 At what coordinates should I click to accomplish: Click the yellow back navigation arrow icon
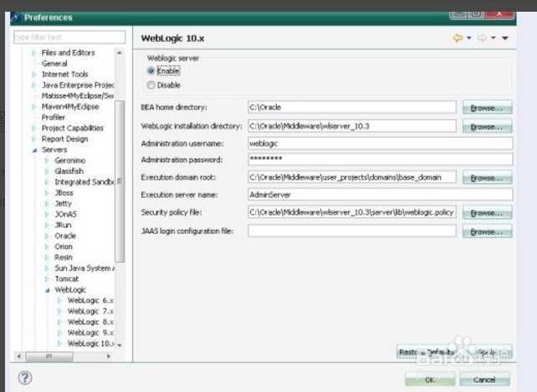pyautogui.click(x=458, y=38)
